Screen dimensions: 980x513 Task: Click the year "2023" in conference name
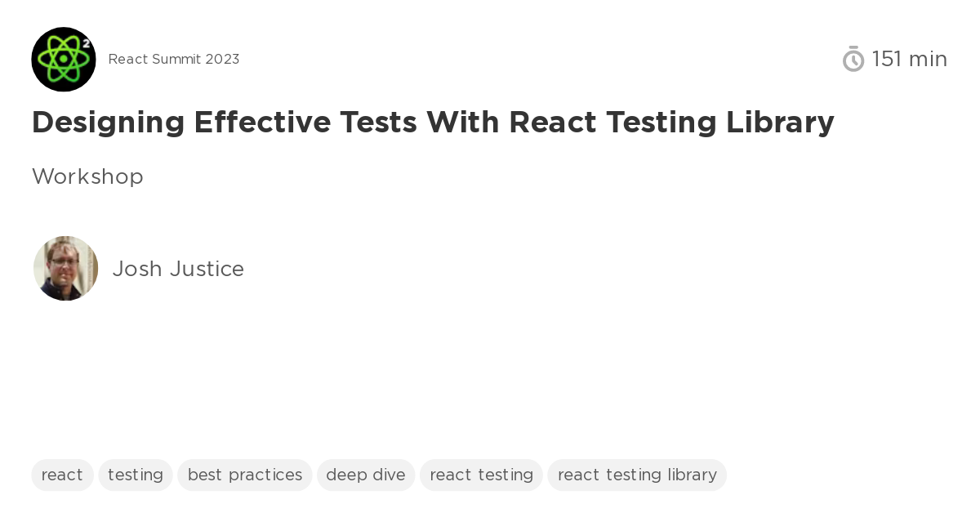point(223,60)
